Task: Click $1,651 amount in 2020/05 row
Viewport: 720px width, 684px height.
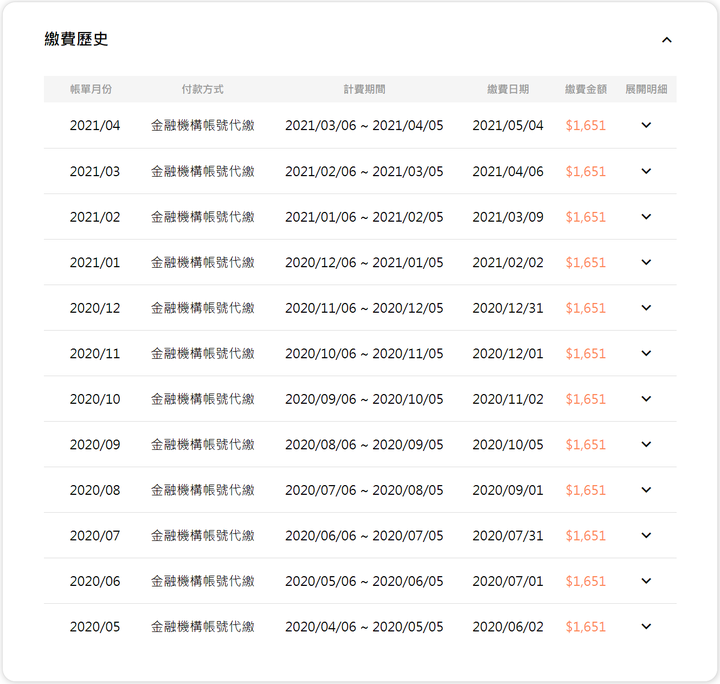Action: (585, 627)
